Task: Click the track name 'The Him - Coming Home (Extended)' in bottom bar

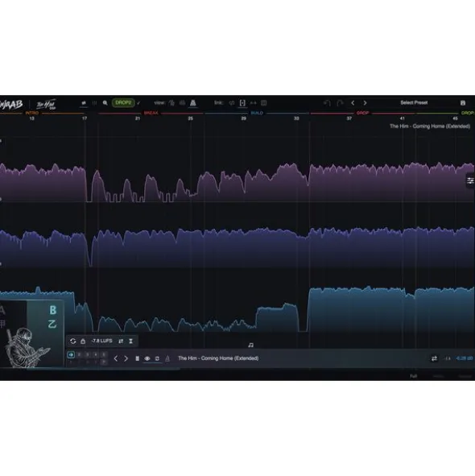Action: (218, 358)
